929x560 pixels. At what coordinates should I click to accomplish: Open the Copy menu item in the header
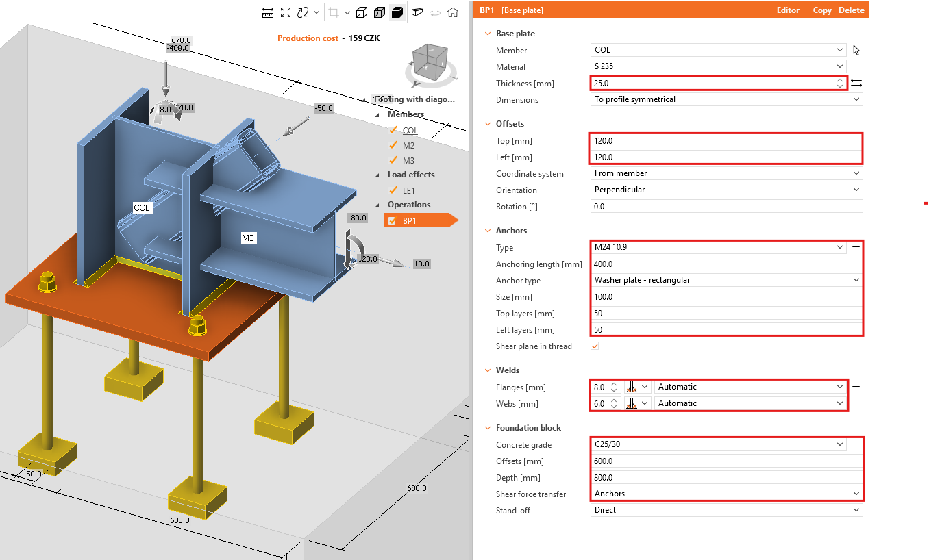[822, 10]
